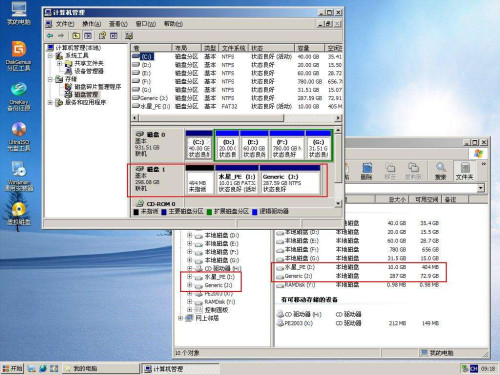Expand 网上邻居 in My Computer folder tree
The image size is (500, 375).
click(180, 318)
